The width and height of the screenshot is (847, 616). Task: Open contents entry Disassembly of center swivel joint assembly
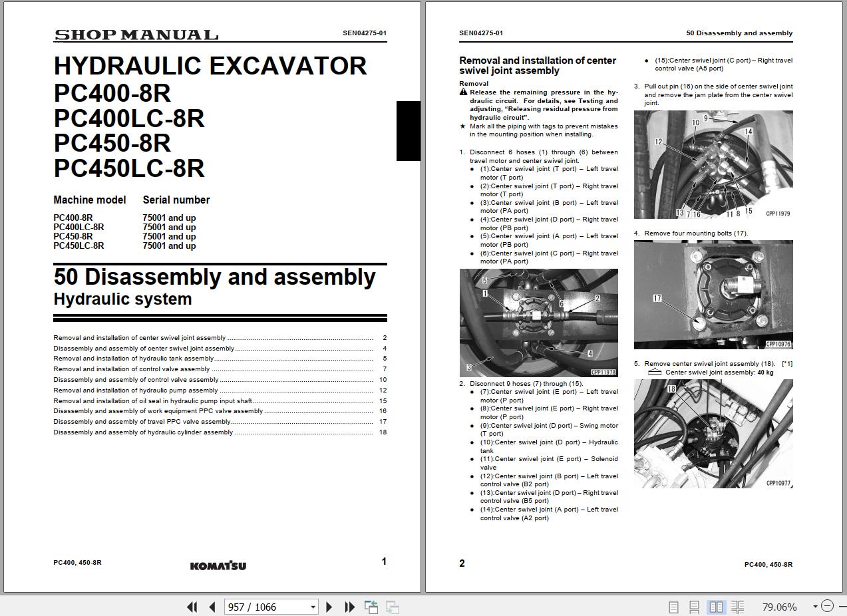[x=220, y=349]
